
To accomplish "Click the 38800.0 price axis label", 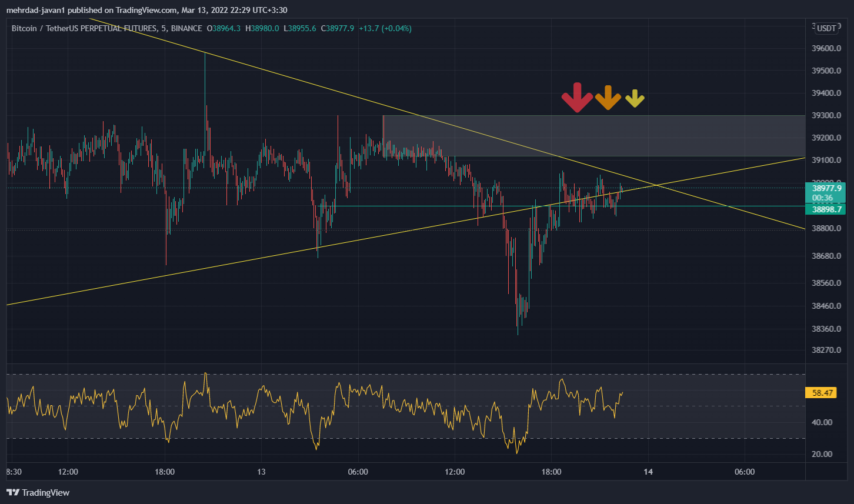I will click(x=826, y=228).
